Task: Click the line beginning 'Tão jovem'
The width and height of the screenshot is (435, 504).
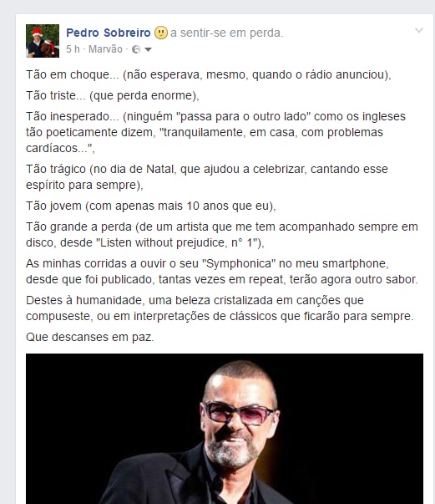Action: (x=151, y=206)
